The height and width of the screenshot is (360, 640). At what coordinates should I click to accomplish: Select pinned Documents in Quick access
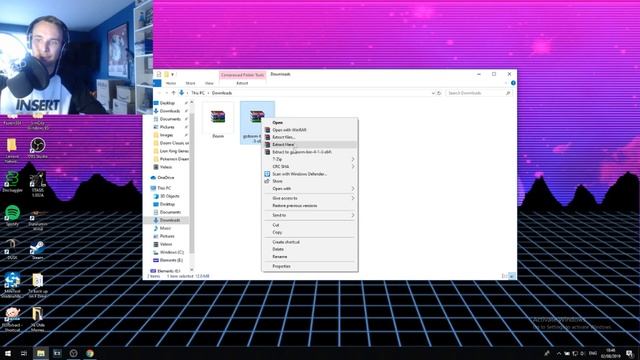(170, 119)
